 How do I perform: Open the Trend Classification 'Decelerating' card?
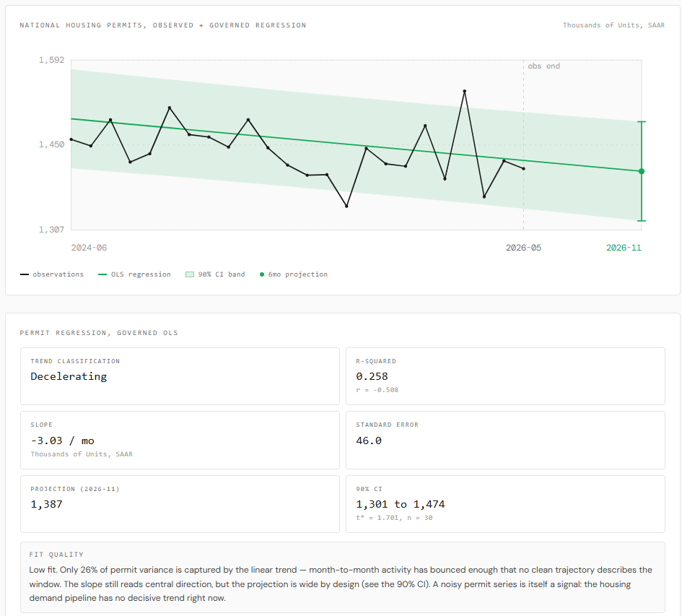[x=180, y=376]
